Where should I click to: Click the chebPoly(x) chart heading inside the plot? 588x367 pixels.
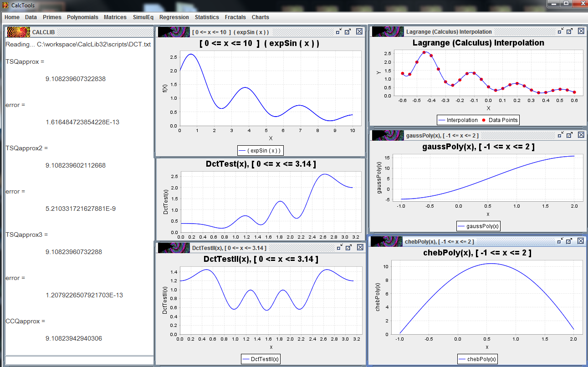[478, 253]
